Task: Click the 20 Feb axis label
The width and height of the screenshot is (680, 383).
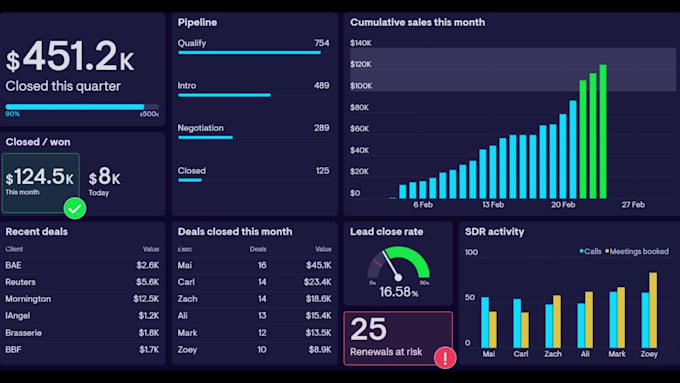Action: coord(563,205)
